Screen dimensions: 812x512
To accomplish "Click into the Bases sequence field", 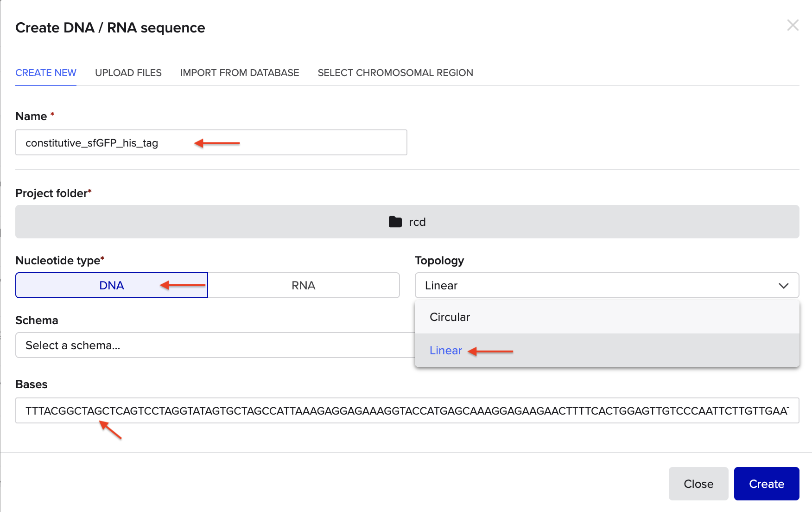I will 407,410.
